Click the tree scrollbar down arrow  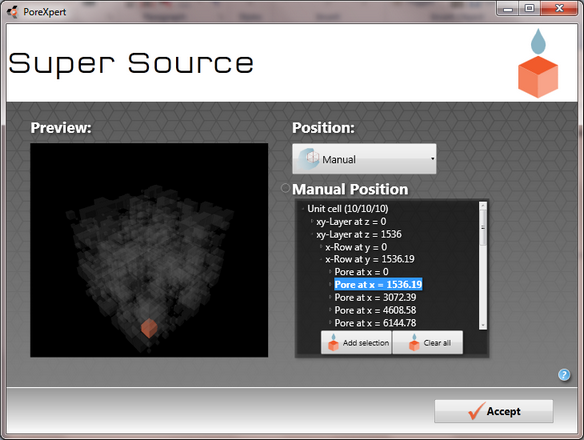tap(483, 325)
